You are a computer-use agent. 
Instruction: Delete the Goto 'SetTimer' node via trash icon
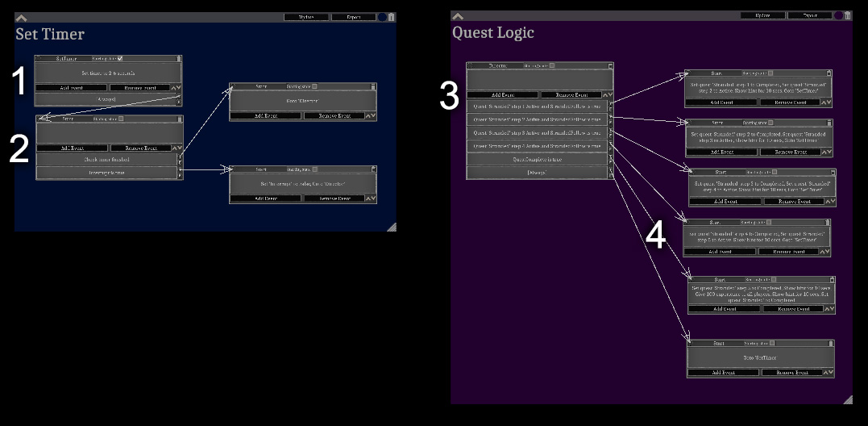pos(831,344)
